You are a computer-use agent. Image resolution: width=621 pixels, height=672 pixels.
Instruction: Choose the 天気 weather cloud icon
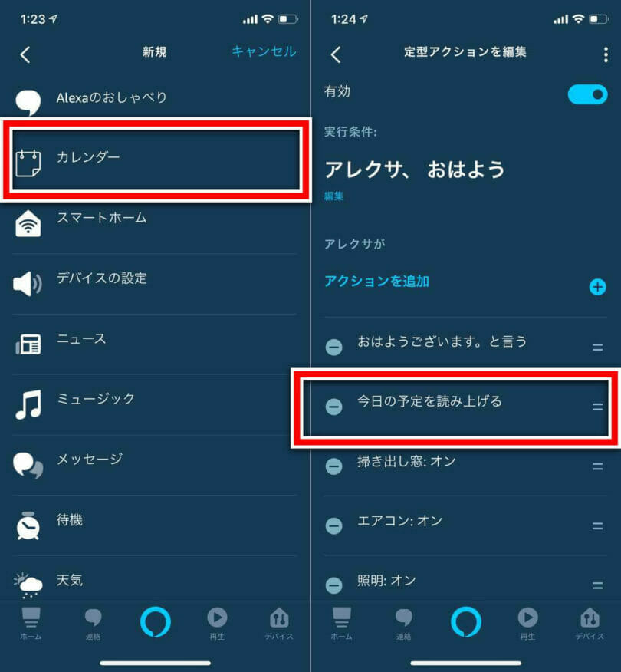[28, 585]
